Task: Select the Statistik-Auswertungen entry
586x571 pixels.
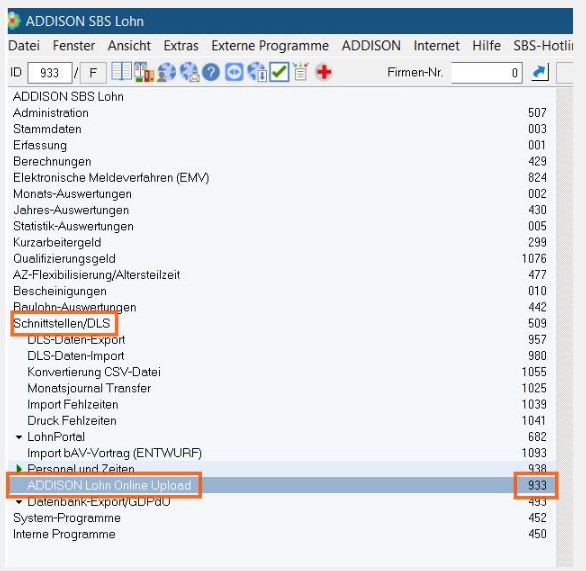Action: point(73,226)
